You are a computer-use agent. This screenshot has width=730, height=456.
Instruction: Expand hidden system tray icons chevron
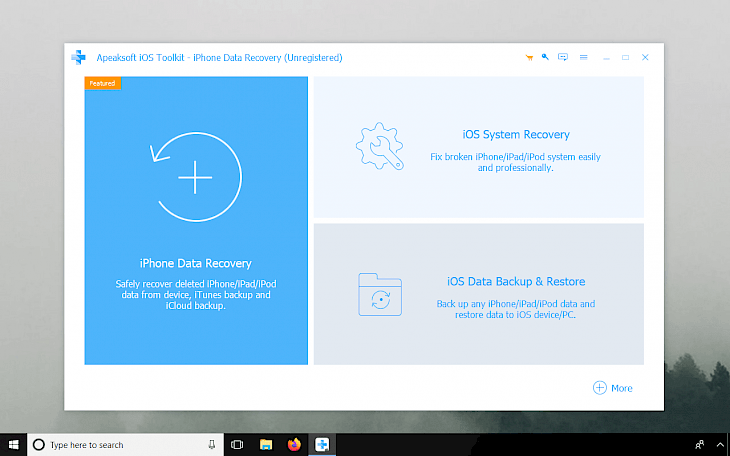(720, 445)
